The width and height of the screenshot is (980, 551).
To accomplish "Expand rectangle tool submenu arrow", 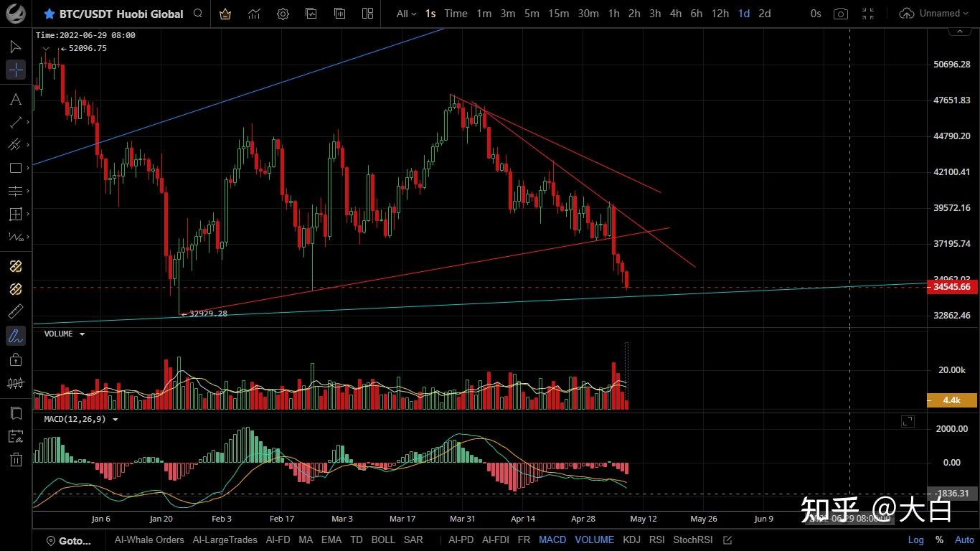I will tap(28, 168).
